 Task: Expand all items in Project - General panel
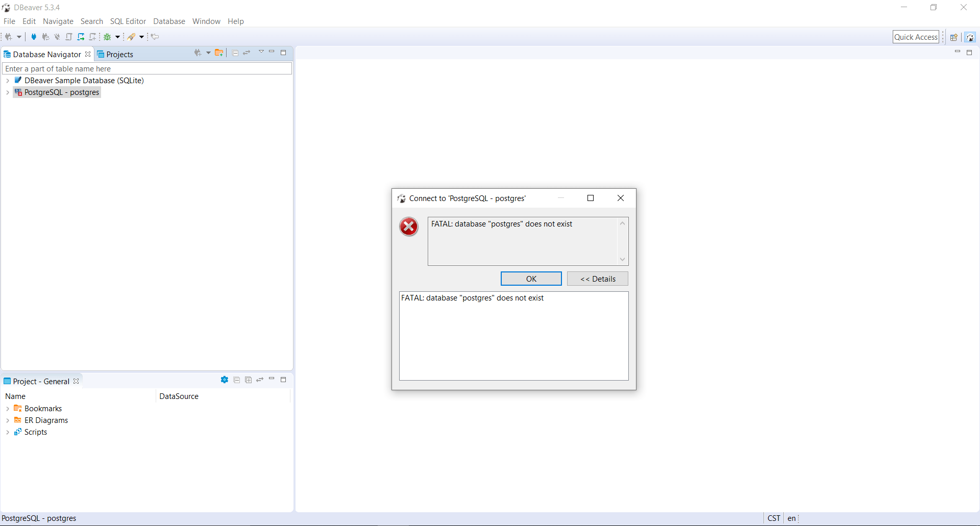click(248, 380)
